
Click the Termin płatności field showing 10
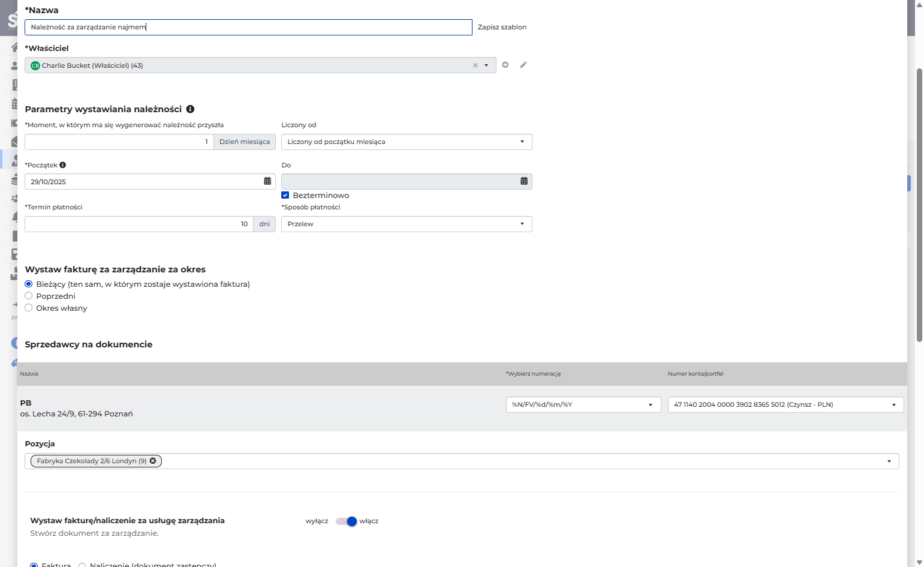139,224
